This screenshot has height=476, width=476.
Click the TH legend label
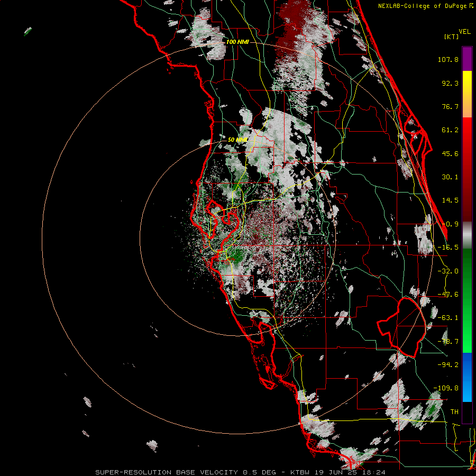[454, 412]
